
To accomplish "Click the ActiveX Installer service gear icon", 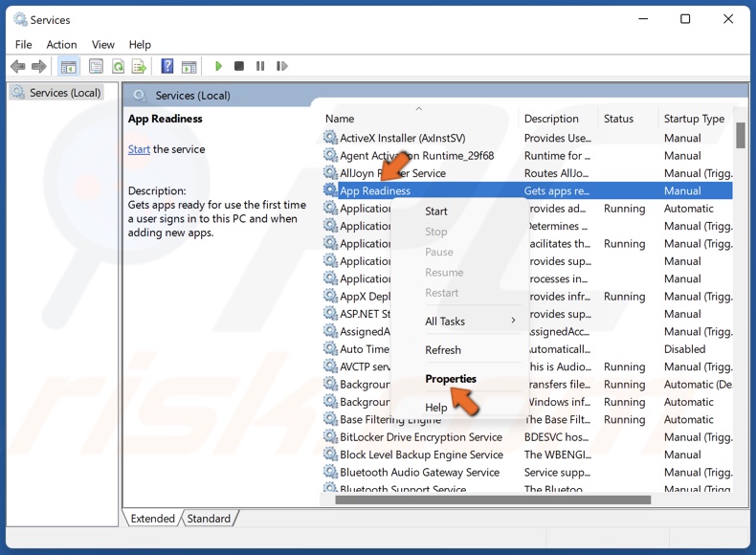I will pos(330,138).
